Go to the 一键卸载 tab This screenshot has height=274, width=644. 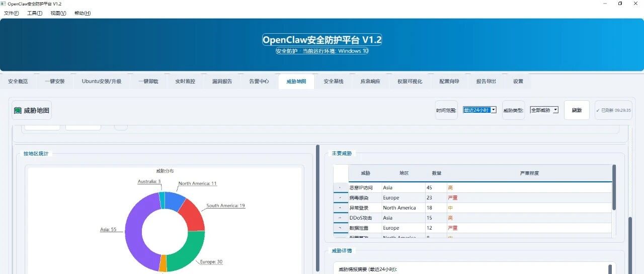click(148, 81)
